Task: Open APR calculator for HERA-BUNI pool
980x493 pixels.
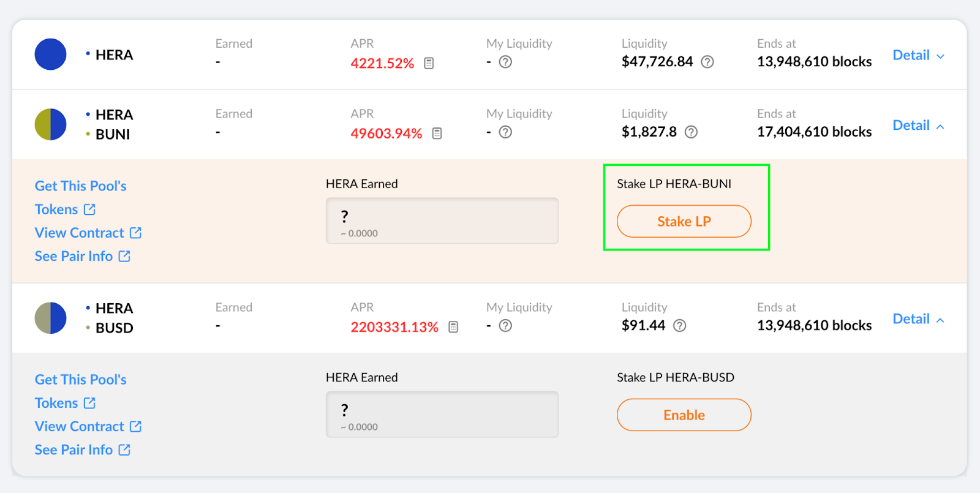Action: pos(437,134)
